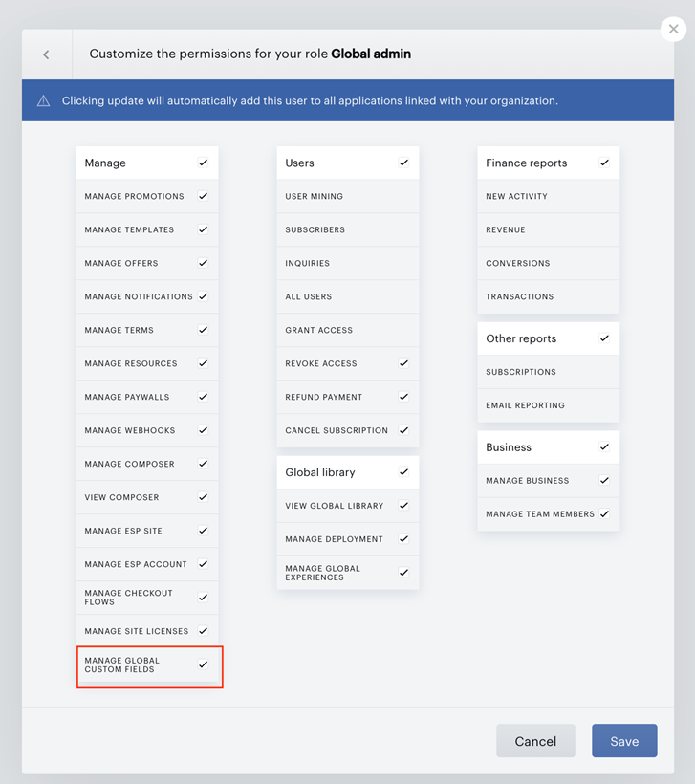This screenshot has width=695, height=784.
Task: Toggle Manage Notifications checkbox
Action: (203, 296)
